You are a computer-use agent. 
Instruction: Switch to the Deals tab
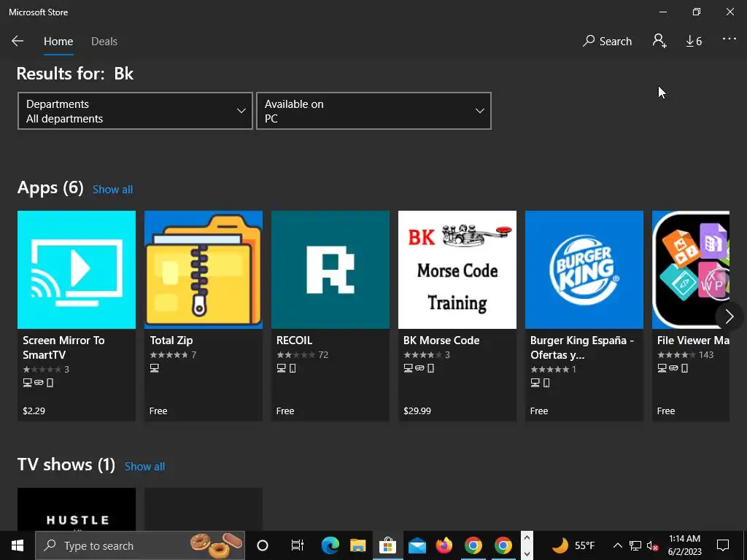coord(104,42)
